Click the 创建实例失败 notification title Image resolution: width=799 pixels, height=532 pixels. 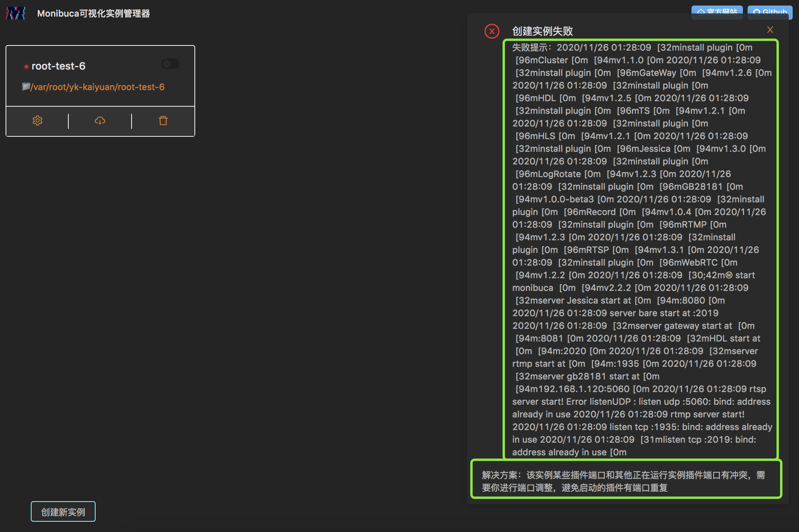542,31
